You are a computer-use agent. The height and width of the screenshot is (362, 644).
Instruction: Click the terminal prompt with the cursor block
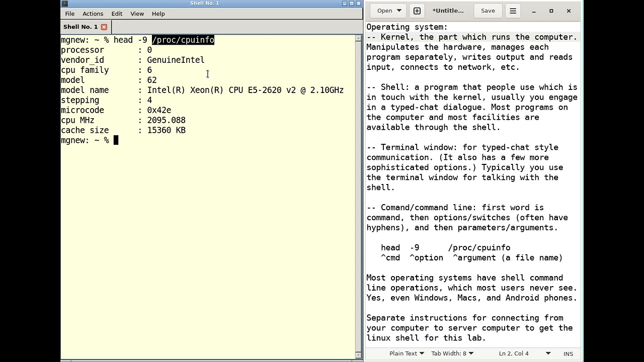tap(90, 140)
